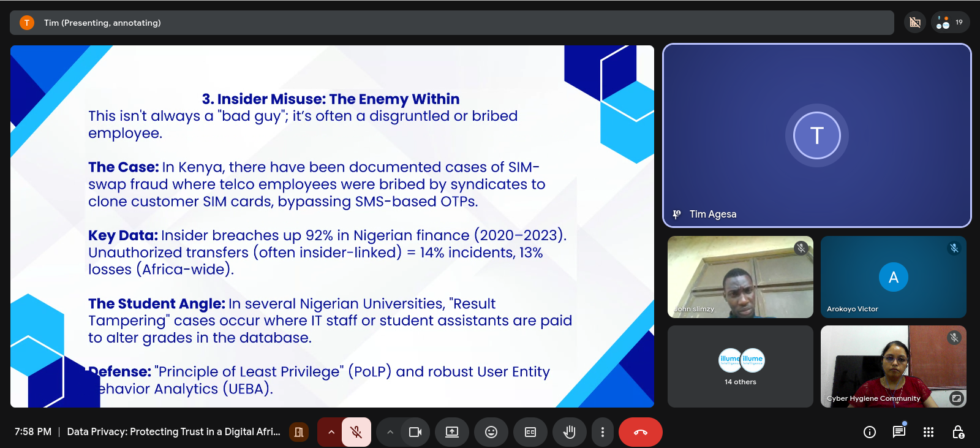Click picture-in-picture icon on Cyber Hygiene Community tile
This screenshot has width=980, height=448.
[956, 398]
